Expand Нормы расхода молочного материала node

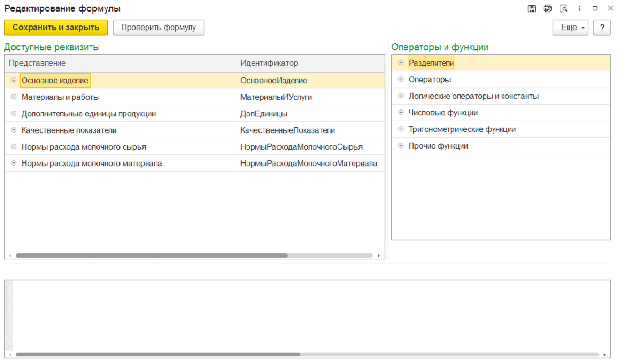coord(14,163)
